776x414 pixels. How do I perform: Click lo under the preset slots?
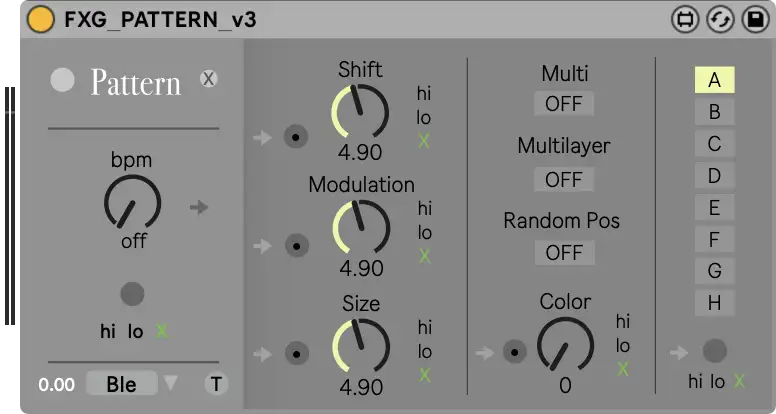click(x=718, y=381)
